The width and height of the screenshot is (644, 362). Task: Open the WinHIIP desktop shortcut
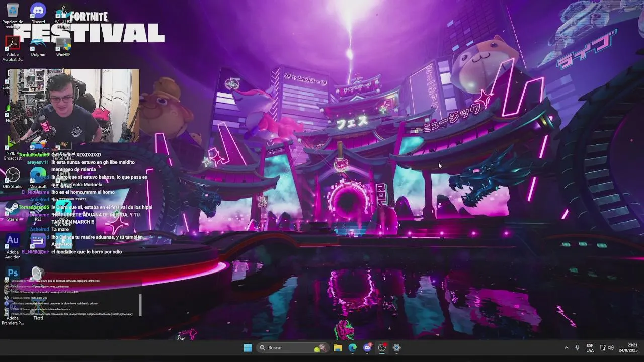(x=63, y=46)
